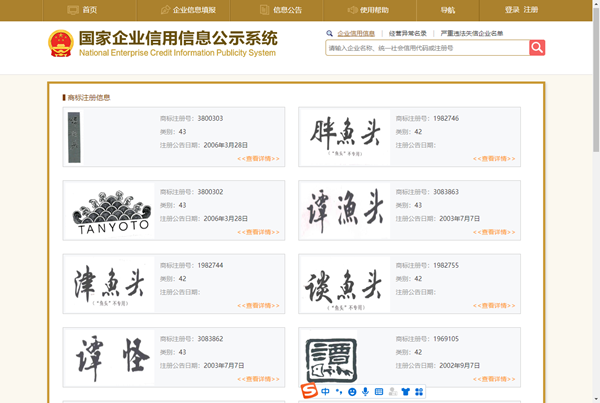Open the emoji panel in Sogou toolbar
The width and height of the screenshot is (600, 403).
click(352, 391)
